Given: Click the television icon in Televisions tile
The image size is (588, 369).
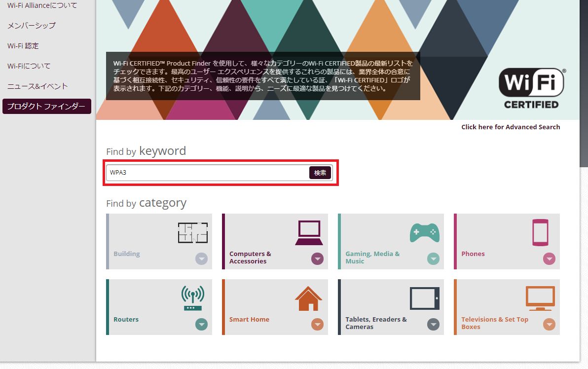Looking at the screenshot, I should (540, 298).
